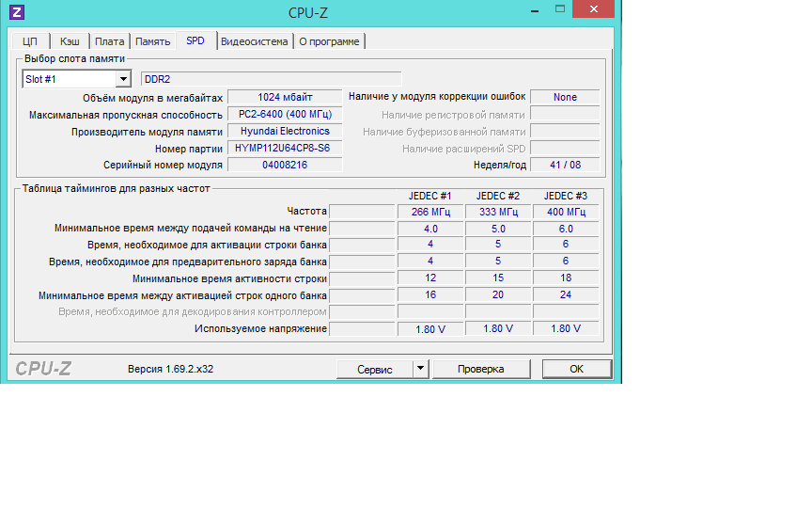
Task: Click the serial number field 04008216
Action: [x=285, y=166]
